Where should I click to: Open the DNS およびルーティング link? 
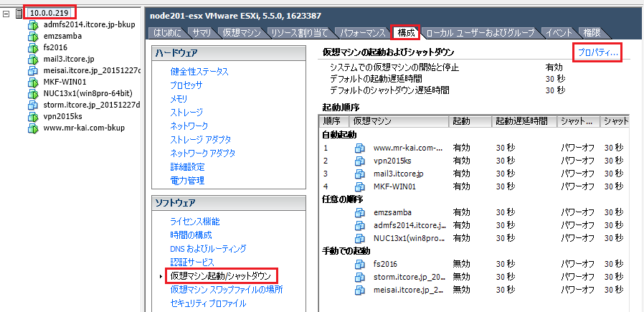point(208,249)
